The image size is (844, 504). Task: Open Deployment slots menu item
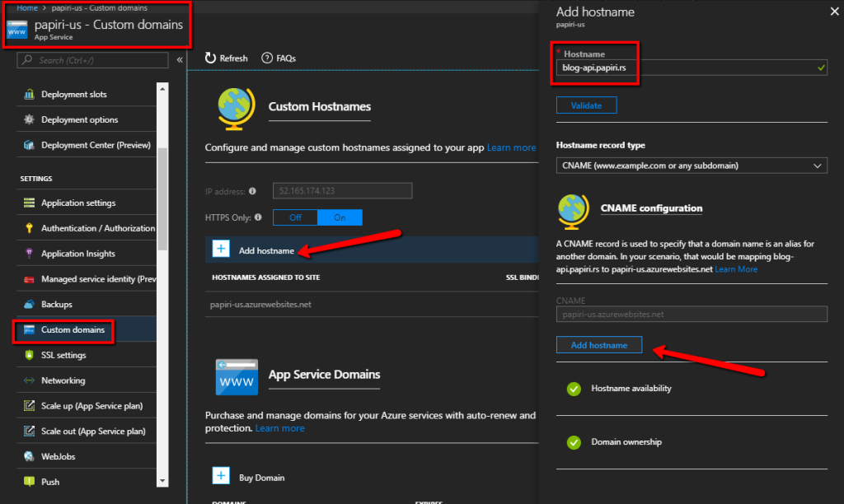coord(73,94)
